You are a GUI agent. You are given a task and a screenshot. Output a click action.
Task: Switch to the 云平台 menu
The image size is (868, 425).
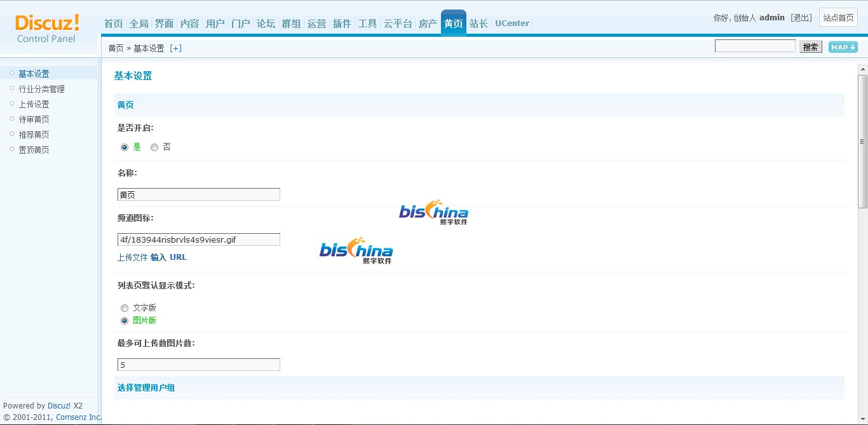398,24
